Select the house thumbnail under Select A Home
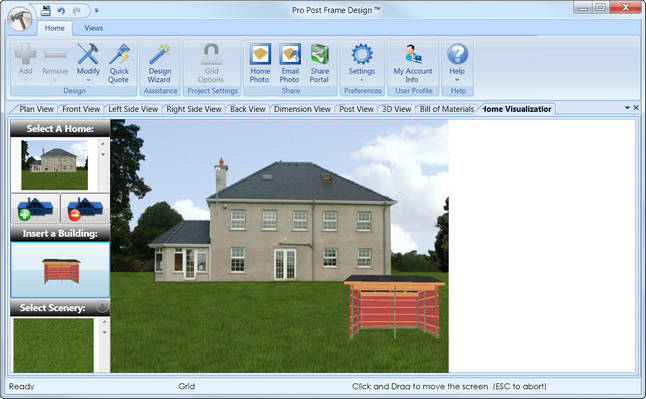The width and height of the screenshot is (646, 399). click(54, 165)
